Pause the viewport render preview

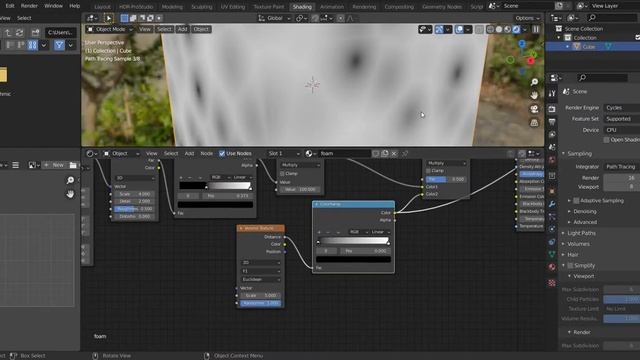point(536,29)
